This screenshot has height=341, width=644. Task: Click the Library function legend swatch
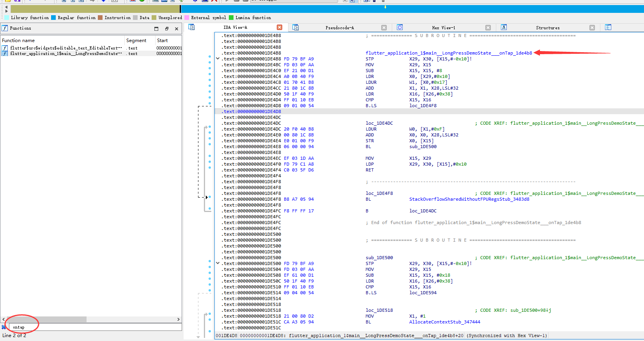tap(7, 18)
